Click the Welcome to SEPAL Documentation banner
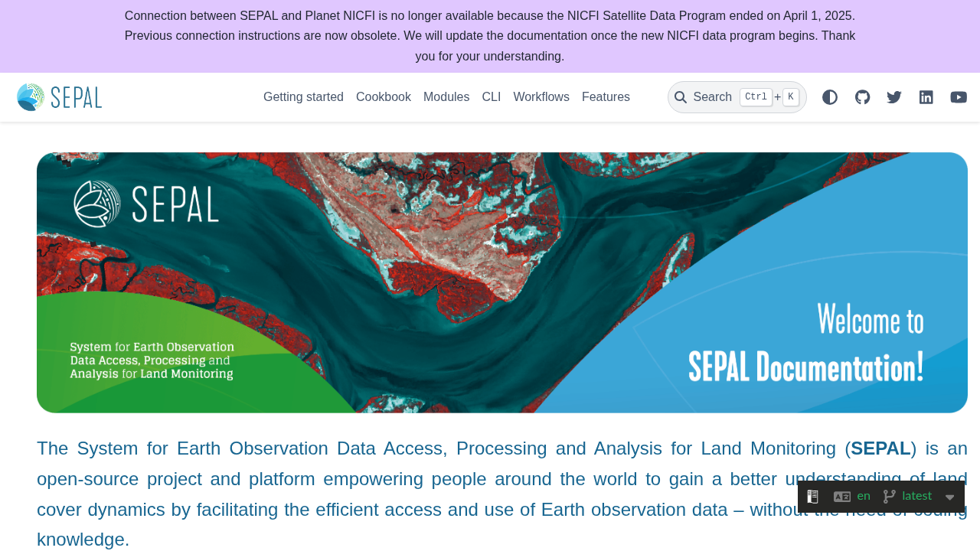The height and width of the screenshot is (551, 980). pos(502,282)
